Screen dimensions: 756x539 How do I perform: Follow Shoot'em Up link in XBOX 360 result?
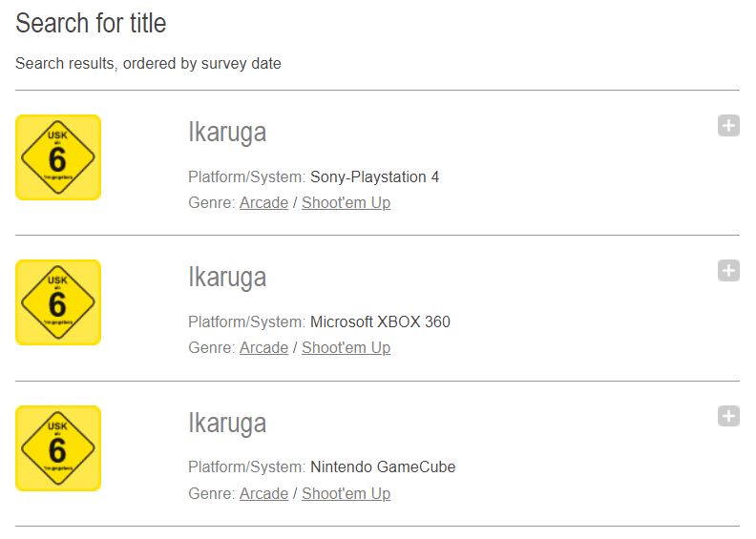(x=346, y=347)
